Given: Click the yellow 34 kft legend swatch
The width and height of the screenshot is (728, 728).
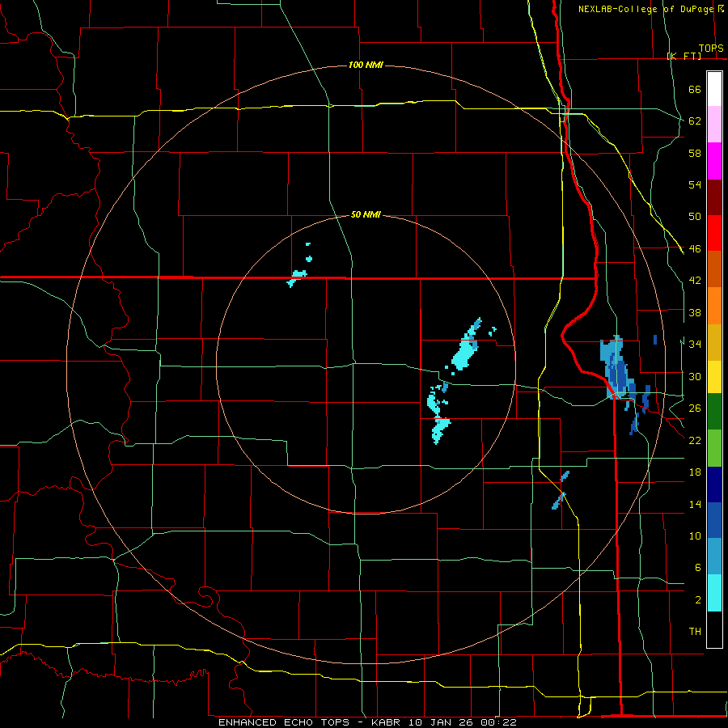Looking at the screenshot, I should click(x=714, y=376).
